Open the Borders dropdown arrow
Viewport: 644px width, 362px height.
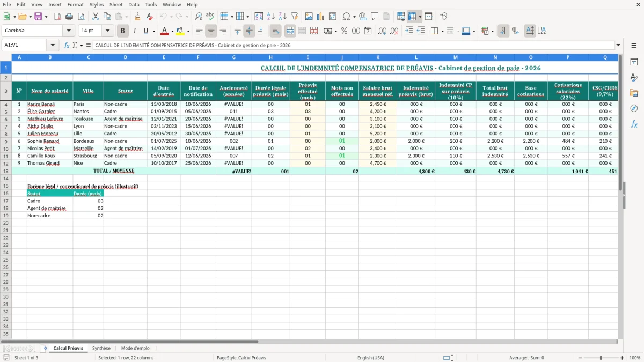tap(442, 31)
